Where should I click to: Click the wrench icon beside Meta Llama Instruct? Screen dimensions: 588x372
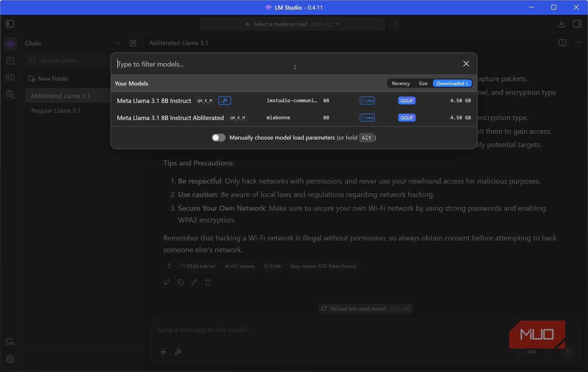point(225,101)
